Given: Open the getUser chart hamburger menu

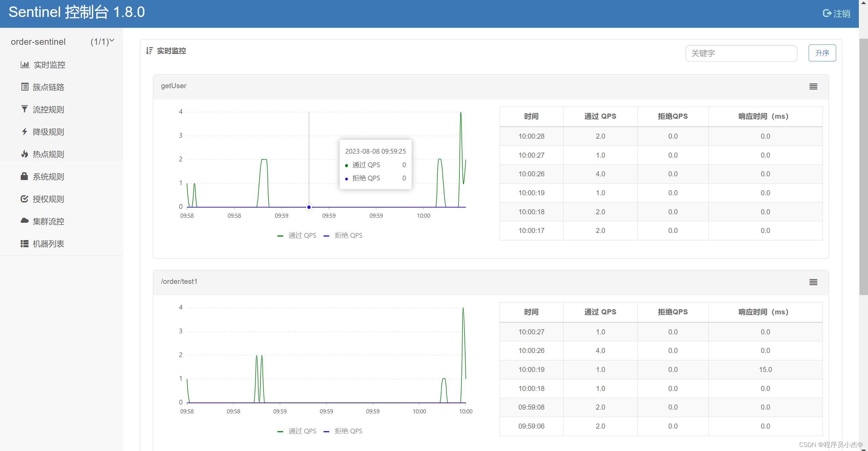Looking at the screenshot, I should click(x=813, y=86).
